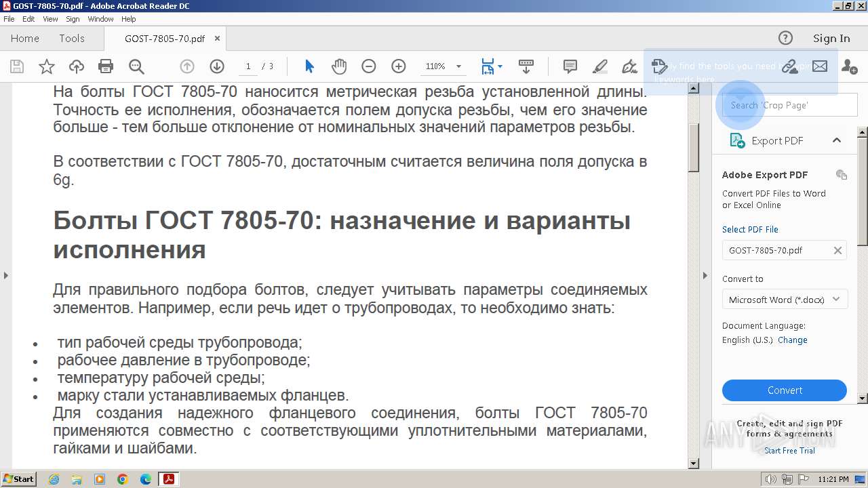Close the GOST-7805-70.pdf tab
Screen dimensions: 868x488
(217, 39)
